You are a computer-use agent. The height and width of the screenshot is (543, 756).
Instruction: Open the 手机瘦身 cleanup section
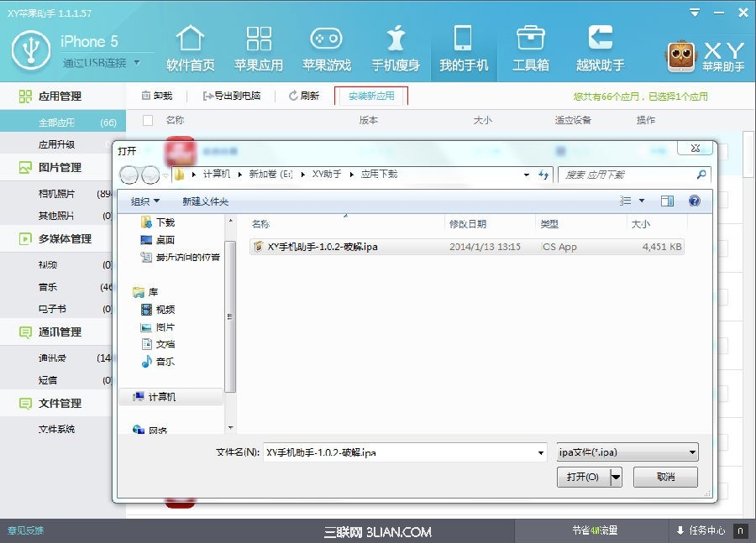pyautogui.click(x=395, y=49)
